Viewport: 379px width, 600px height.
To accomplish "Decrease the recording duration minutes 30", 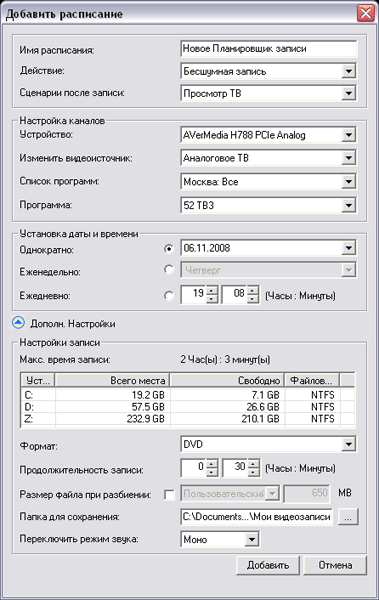I will (253, 472).
